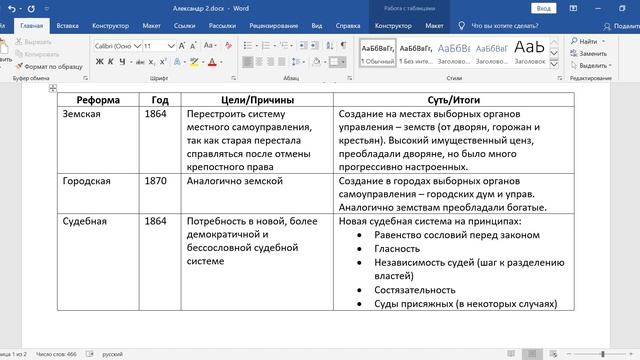Switch to the Ссылки tab
Image resolution: width=640 pixels, height=360 pixels.
click(184, 26)
